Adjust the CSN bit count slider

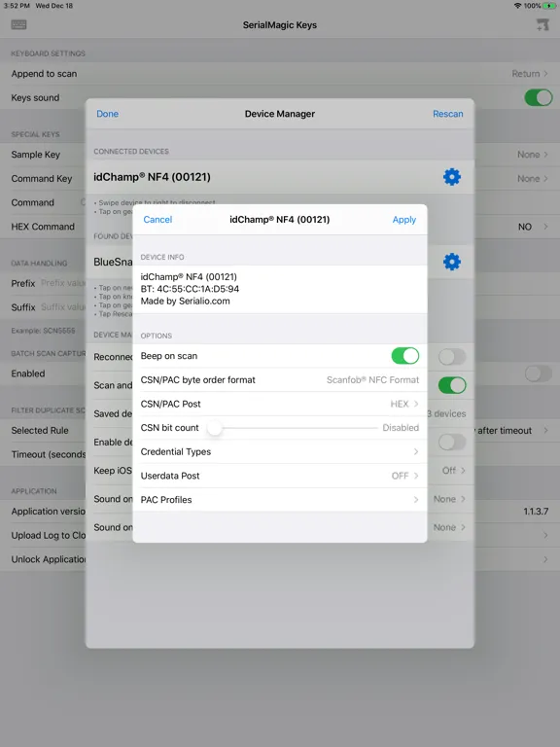coord(215,428)
